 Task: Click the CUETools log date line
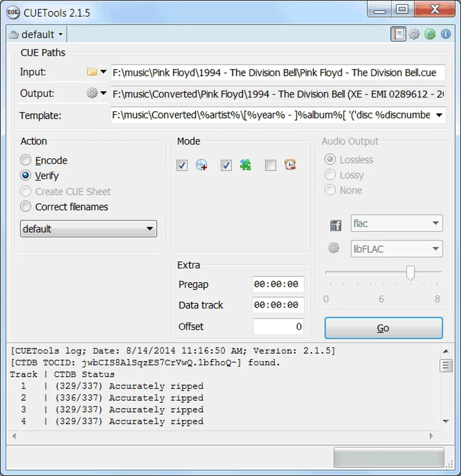[173, 351]
